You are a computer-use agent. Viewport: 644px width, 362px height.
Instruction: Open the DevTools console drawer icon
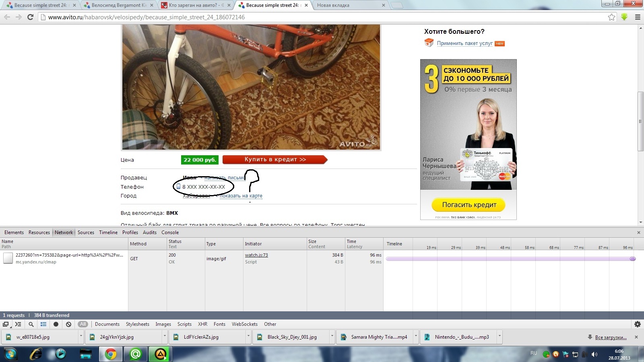(18, 324)
